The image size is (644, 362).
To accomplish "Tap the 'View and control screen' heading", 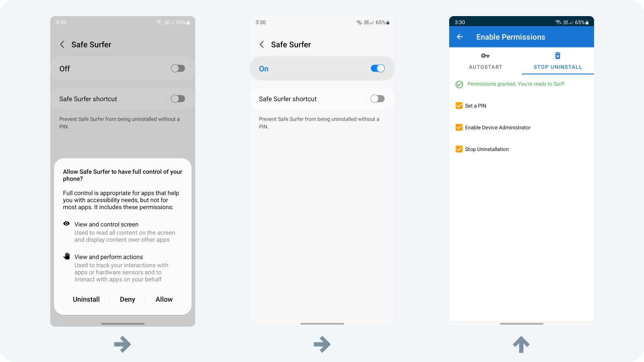I will point(106,224).
